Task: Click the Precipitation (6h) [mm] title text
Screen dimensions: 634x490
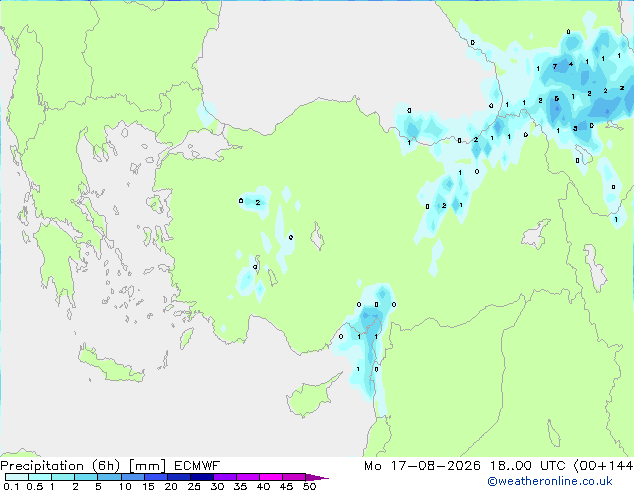Action: coord(83,466)
